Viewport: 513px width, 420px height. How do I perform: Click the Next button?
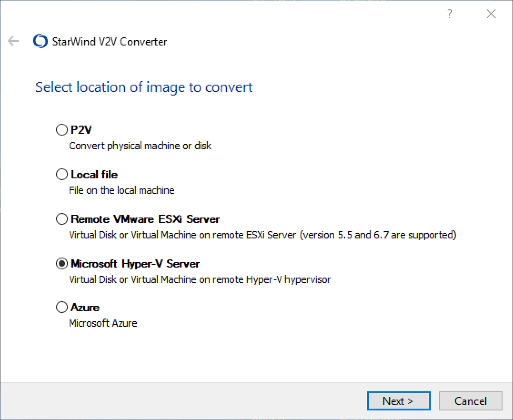(398, 401)
